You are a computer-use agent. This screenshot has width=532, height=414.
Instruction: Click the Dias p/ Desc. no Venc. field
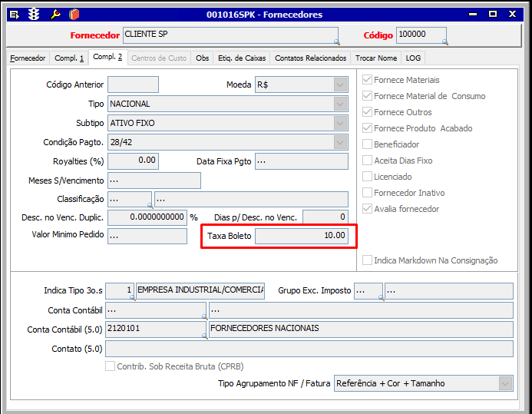(x=325, y=217)
